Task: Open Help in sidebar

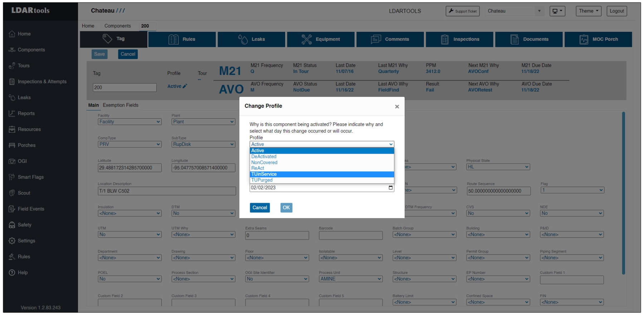Action: 18,272
